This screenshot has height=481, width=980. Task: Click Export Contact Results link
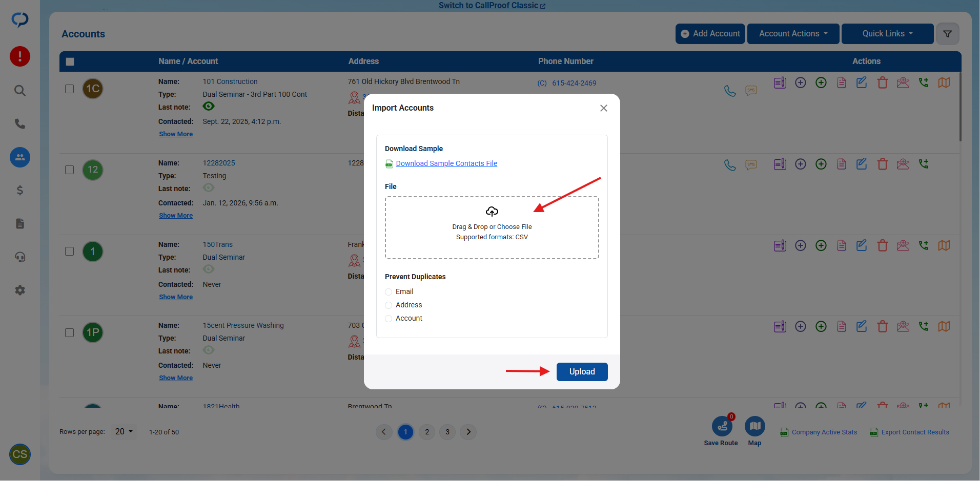tap(915, 432)
